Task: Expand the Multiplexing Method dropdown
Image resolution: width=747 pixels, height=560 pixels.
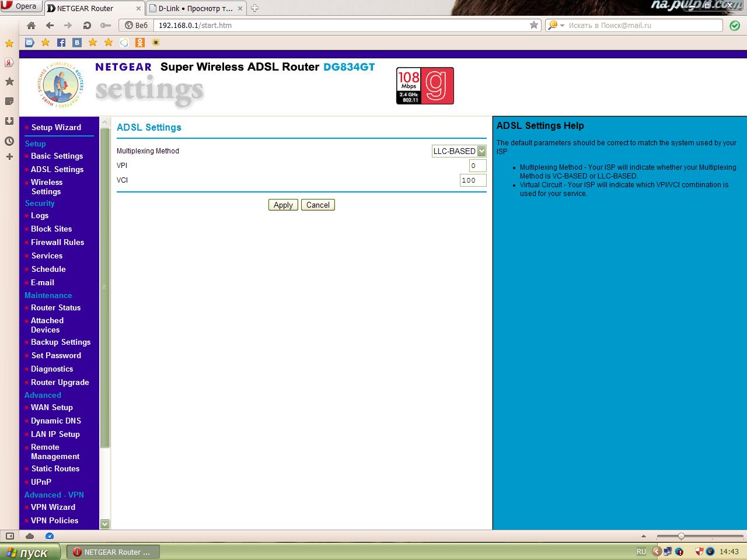Action: (x=459, y=151)
